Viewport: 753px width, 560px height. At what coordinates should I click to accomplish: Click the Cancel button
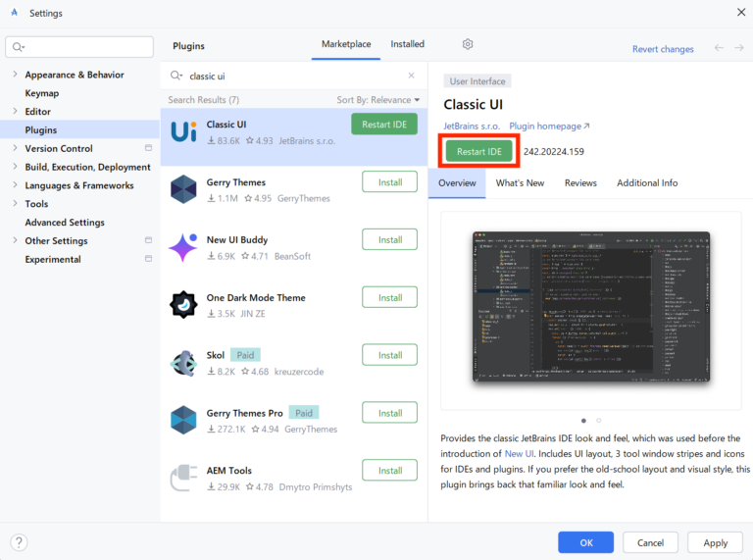(650, 542)
